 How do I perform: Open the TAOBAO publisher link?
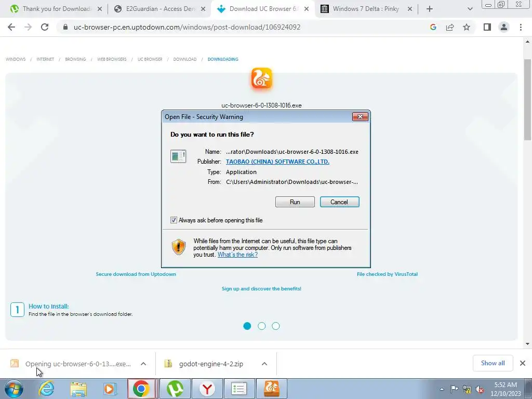(x=277, y=162)
